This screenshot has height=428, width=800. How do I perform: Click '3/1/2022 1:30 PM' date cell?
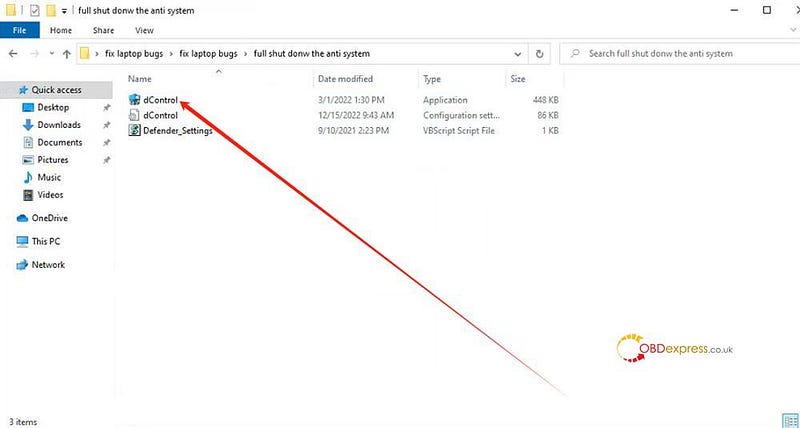[351, 100]
